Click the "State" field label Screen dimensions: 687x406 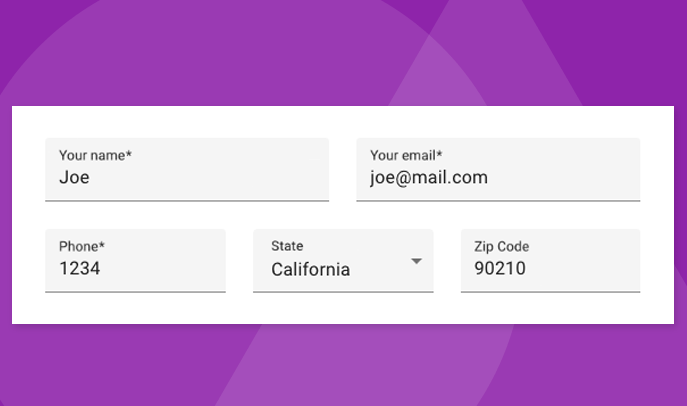[x=287, y=246]
